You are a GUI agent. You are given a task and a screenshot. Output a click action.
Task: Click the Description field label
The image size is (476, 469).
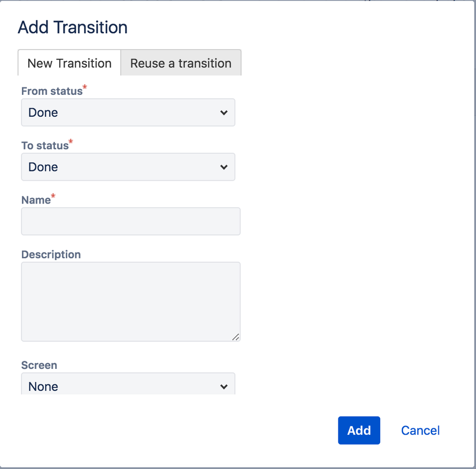(x=51, y=254)
